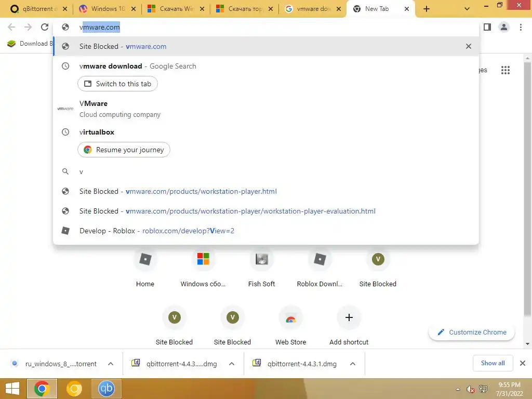Click the Back navigation arrow
The image size is (532, 399).
click(11, 27)
